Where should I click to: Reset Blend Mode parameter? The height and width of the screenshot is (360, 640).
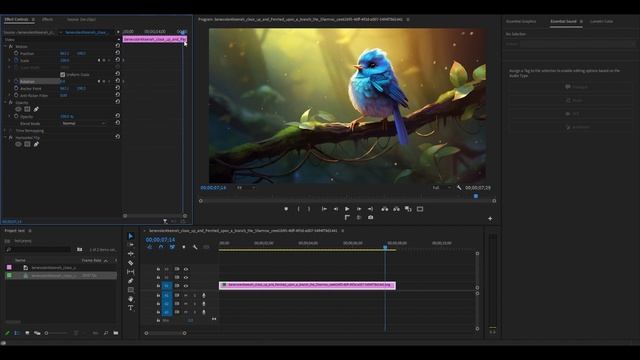tap(118, 123)
